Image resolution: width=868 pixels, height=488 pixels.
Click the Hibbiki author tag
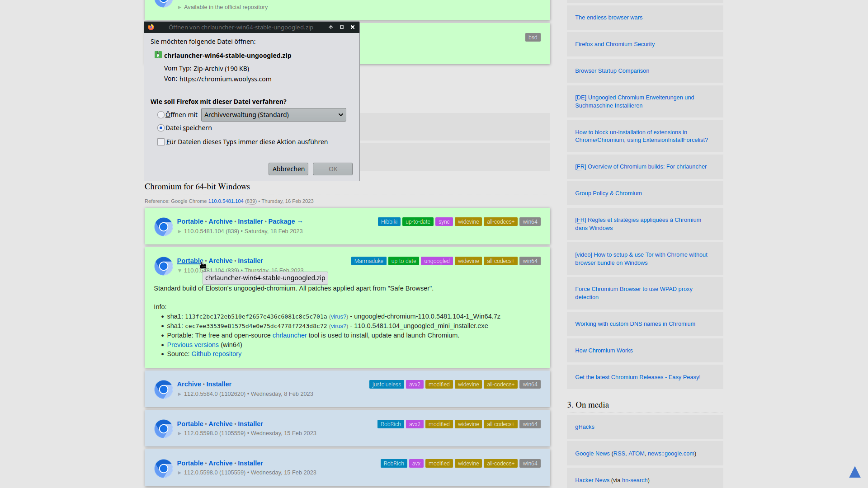pyautogui.click(x=389, y=222)
